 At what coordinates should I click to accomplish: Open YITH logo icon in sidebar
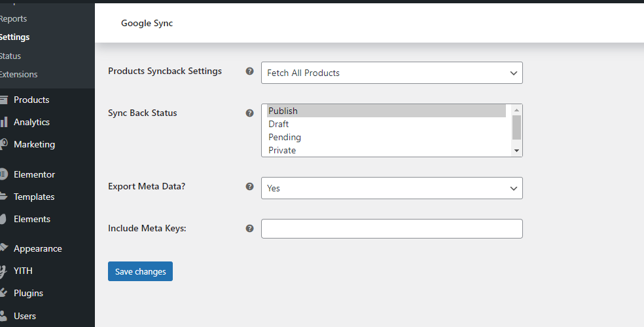[x=3, y=271]
